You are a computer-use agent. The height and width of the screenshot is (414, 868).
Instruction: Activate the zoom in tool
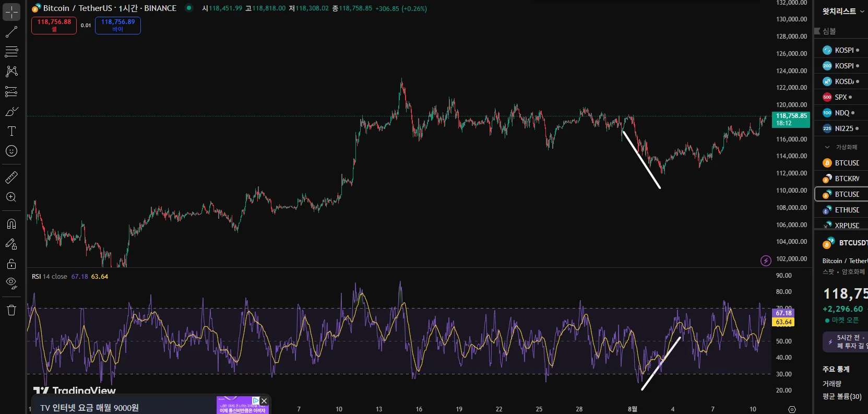point(11,197)
